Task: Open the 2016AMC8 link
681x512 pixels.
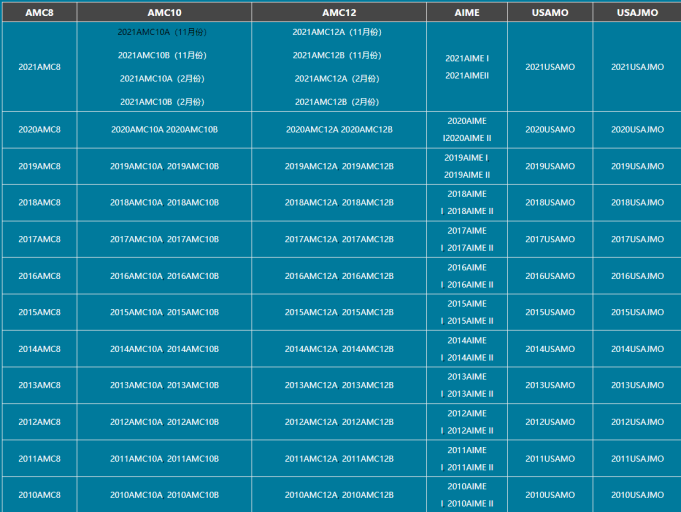Action: 39,276
